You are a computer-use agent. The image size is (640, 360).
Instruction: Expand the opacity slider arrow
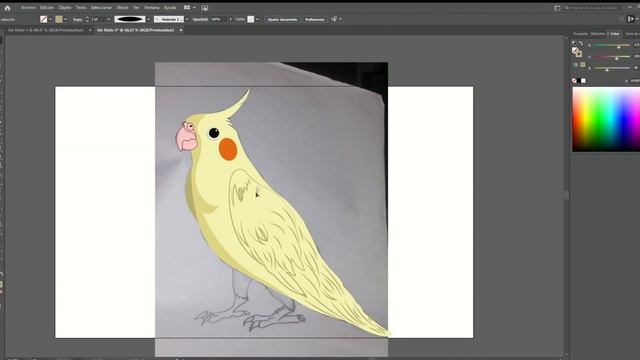tap(231, 19)
